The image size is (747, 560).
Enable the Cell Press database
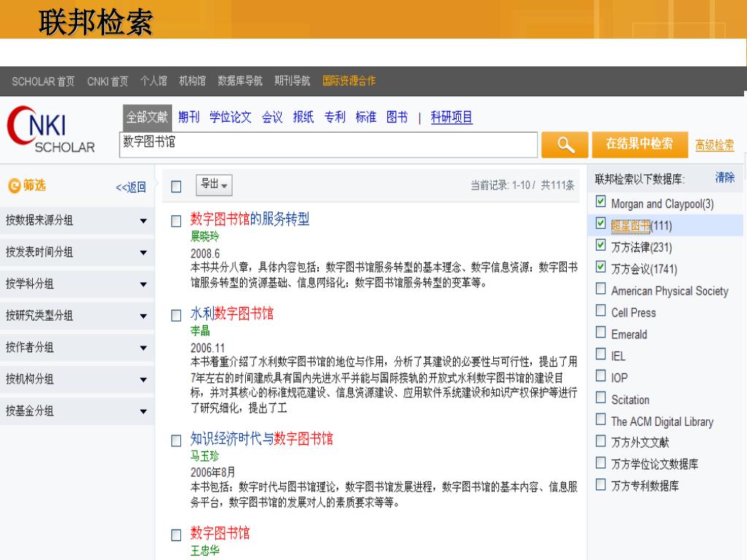pyautogui.click(x=601, y=311)
